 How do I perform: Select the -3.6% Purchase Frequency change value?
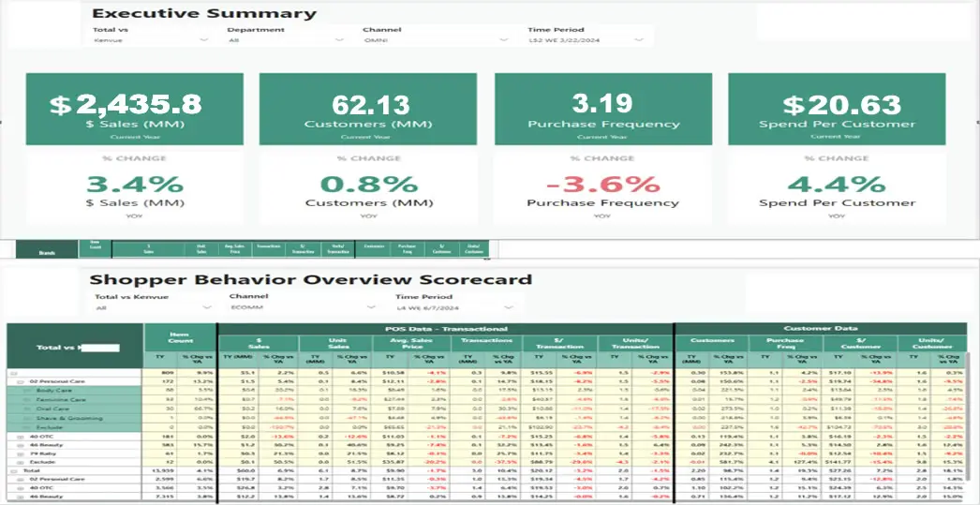602,184
